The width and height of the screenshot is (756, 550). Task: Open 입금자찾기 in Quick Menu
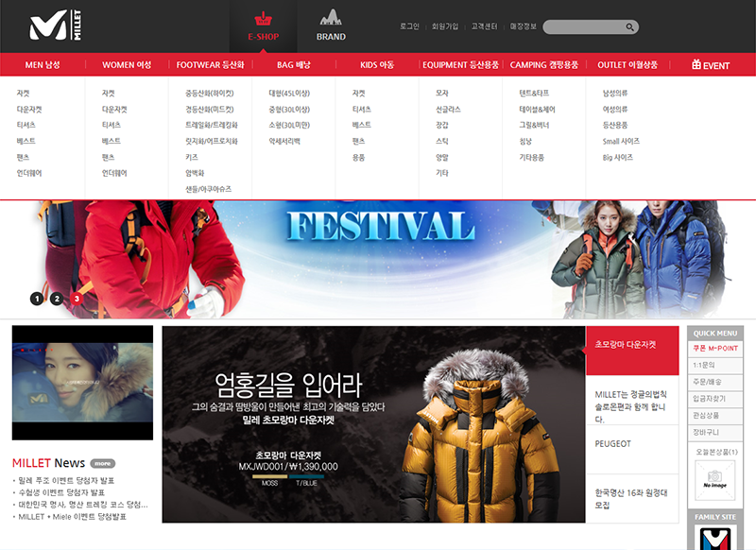pos(715,399)
